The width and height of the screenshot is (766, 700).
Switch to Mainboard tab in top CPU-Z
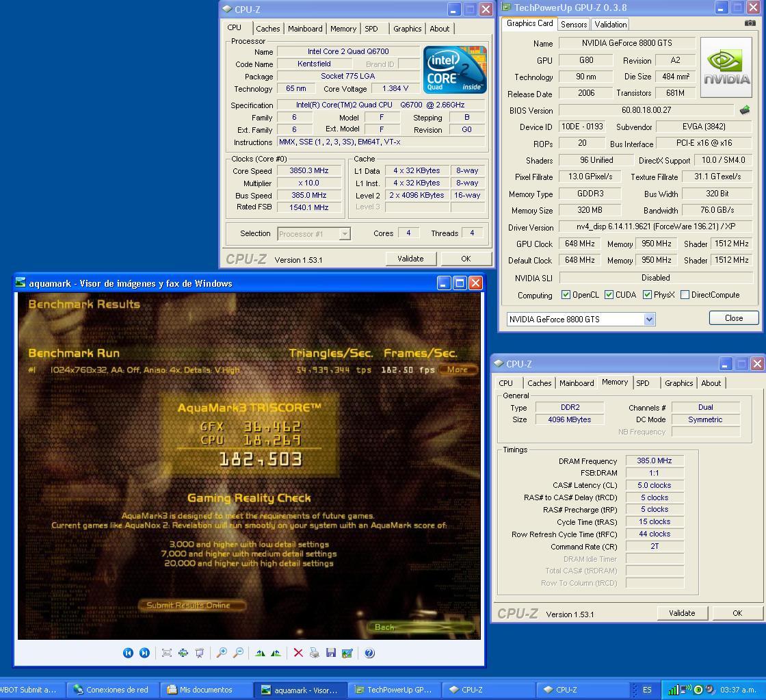point(305,29)
